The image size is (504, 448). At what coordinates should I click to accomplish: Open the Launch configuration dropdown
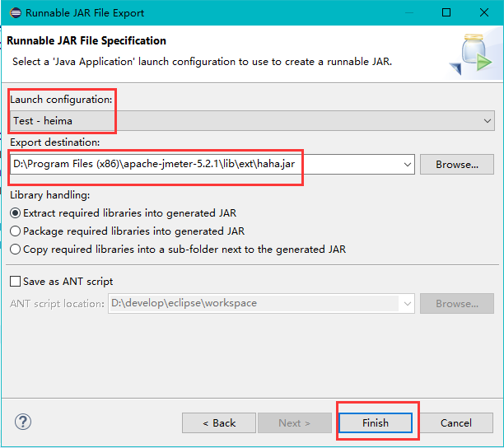tap(252, 121)
